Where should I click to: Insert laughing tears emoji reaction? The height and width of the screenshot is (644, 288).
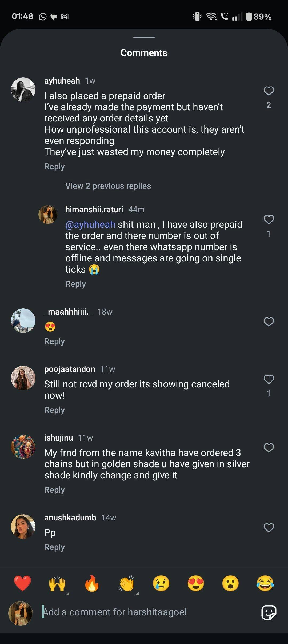click(265, 583)
